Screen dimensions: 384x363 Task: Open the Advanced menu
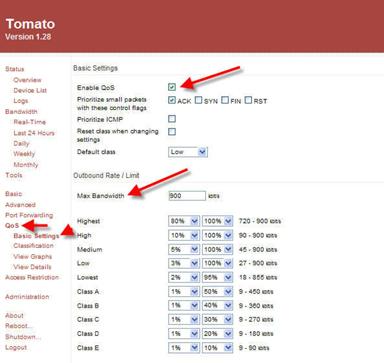(20, 205)
